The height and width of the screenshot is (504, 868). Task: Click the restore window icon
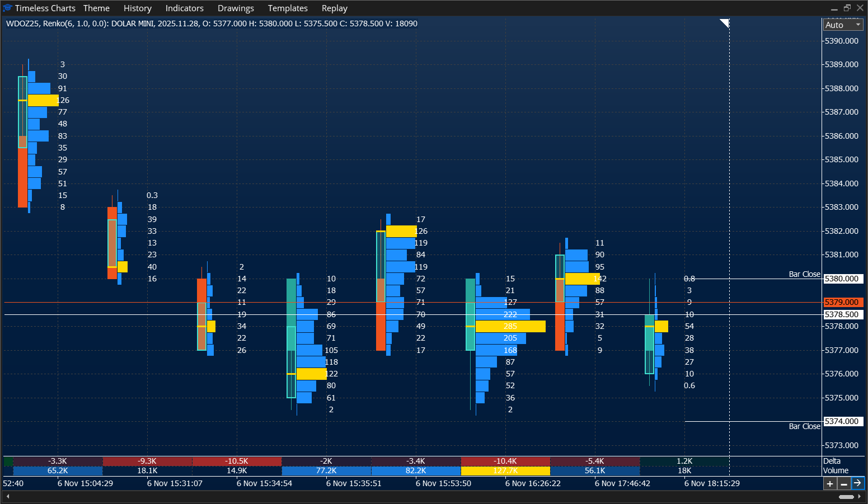coord(847,8)
